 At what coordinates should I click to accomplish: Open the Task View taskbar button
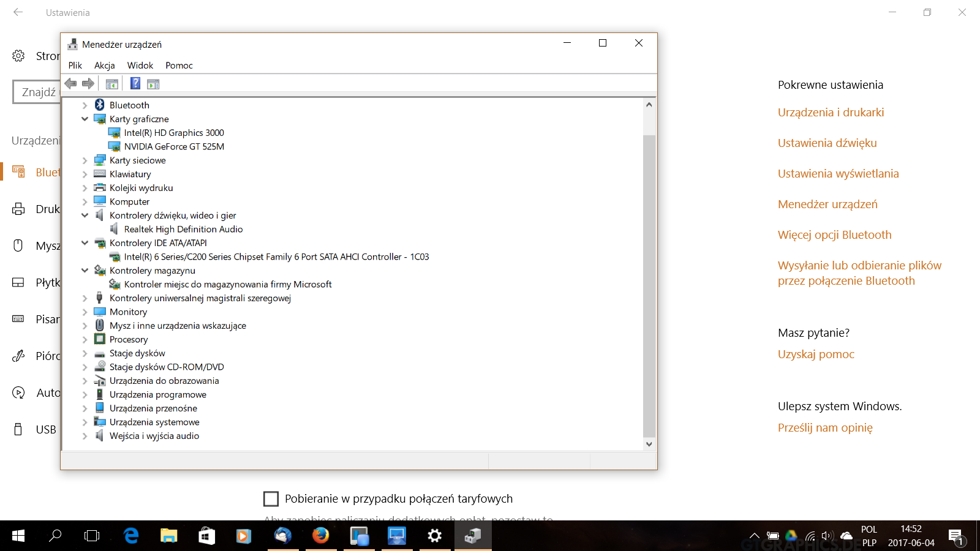point(92,536)
